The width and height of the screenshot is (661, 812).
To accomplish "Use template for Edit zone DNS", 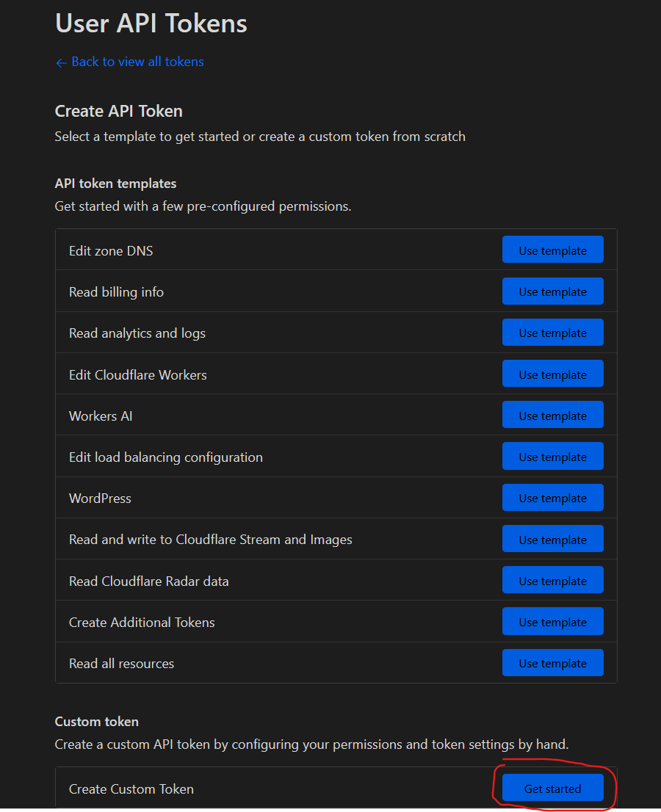I will tap(552, 250).
